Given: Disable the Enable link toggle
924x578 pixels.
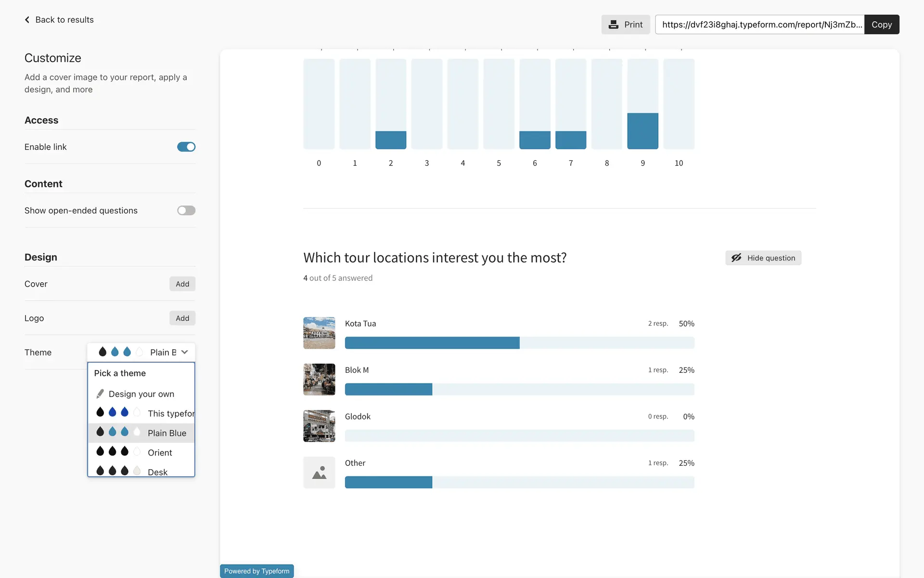Looking at the screenshot, I should [186, 147].
